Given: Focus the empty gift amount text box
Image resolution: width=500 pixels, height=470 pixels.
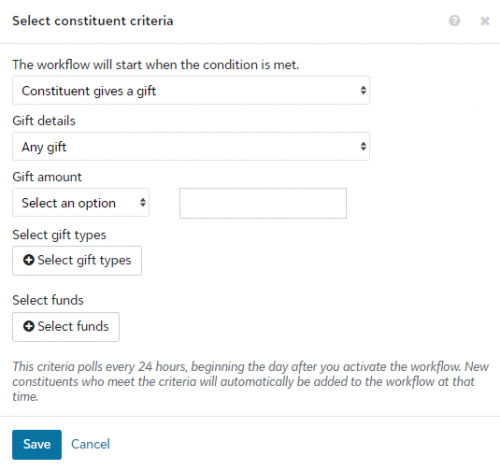Looking at the screenshot, I should pos(263,203).
